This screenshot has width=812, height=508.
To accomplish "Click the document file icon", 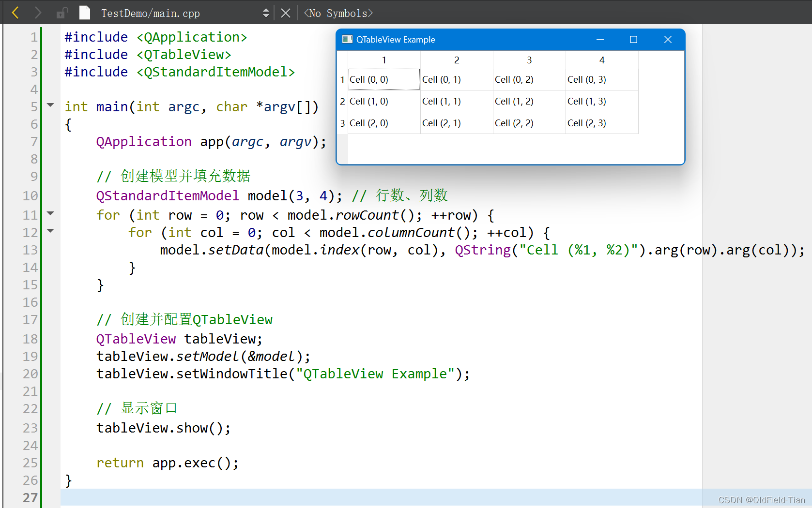I will (x=85, y=13).
